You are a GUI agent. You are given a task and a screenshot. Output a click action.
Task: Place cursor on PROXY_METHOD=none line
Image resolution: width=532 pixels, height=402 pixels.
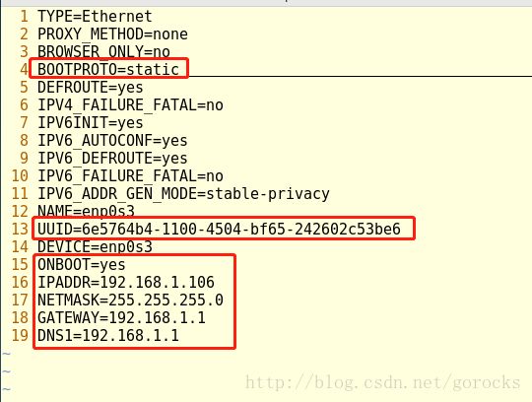(x=112, y=33)
